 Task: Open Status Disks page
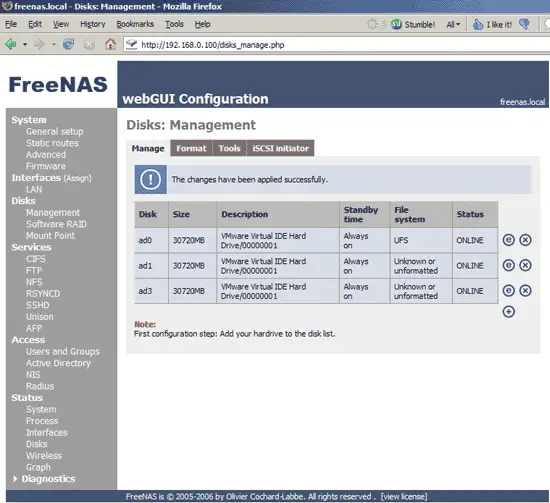(x=36, y=444)
